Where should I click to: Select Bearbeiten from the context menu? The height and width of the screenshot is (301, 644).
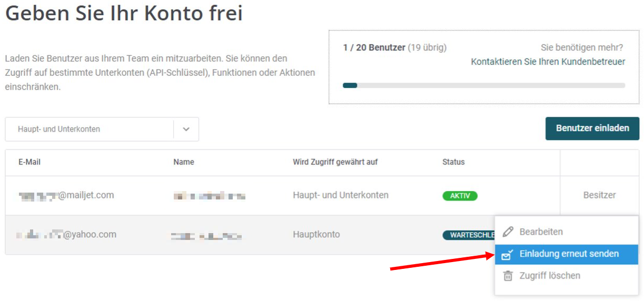tap(567, 232)
